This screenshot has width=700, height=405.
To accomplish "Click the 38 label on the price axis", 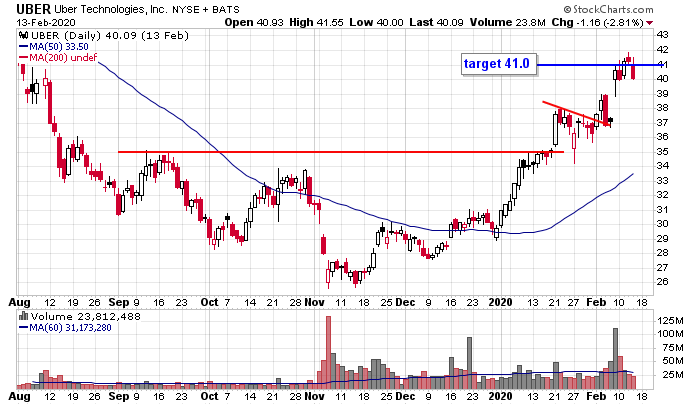I will click(x=662, y=108).
